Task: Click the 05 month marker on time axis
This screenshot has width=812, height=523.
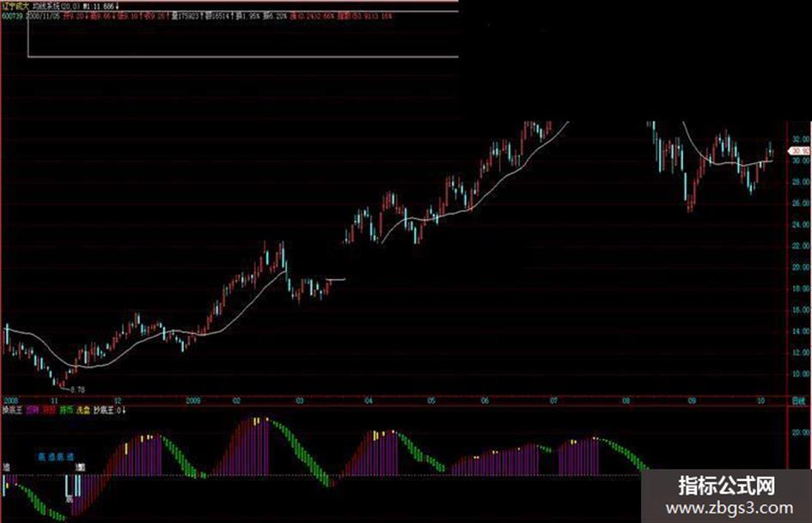Action: (431, 401)
